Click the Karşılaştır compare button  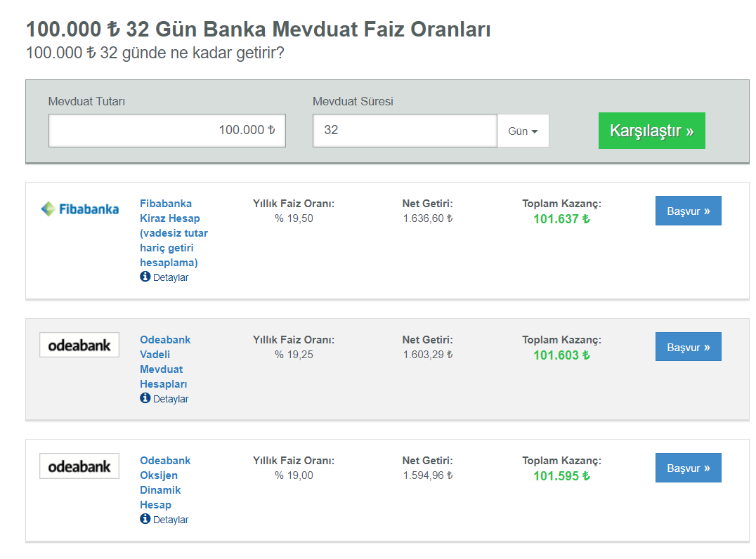tap(652, 131)
